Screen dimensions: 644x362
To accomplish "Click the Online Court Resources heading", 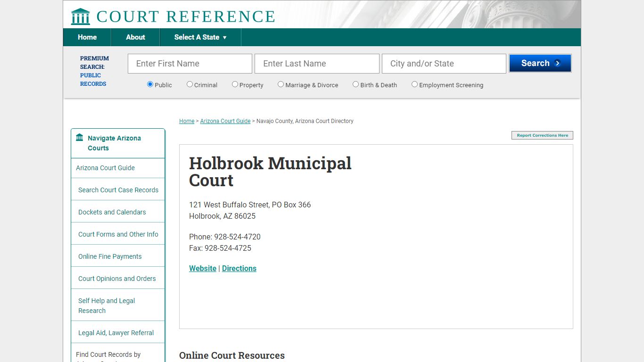I will click(232, 355).
